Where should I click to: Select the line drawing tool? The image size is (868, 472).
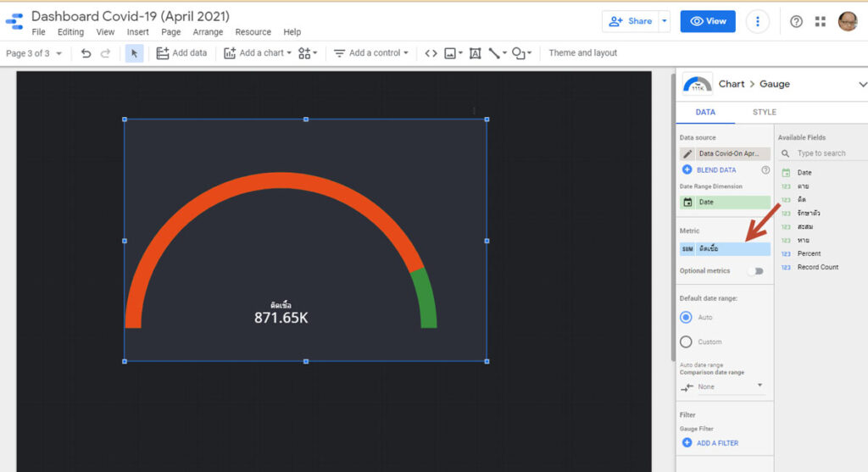(497, 53)
